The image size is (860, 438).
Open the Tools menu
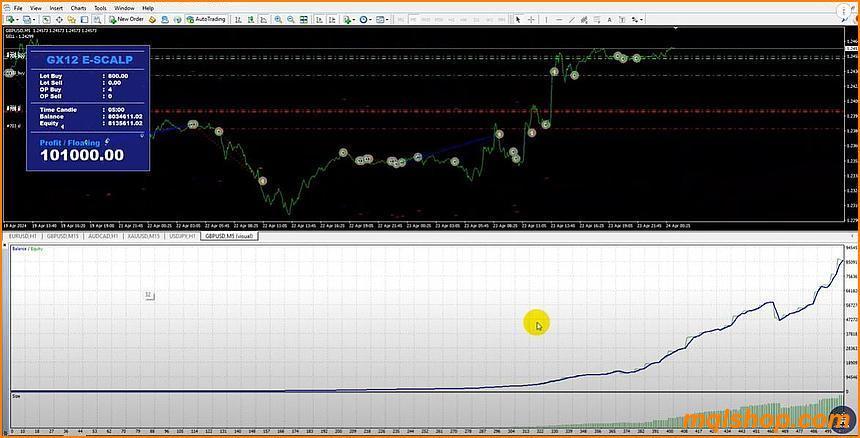point(100,8)
